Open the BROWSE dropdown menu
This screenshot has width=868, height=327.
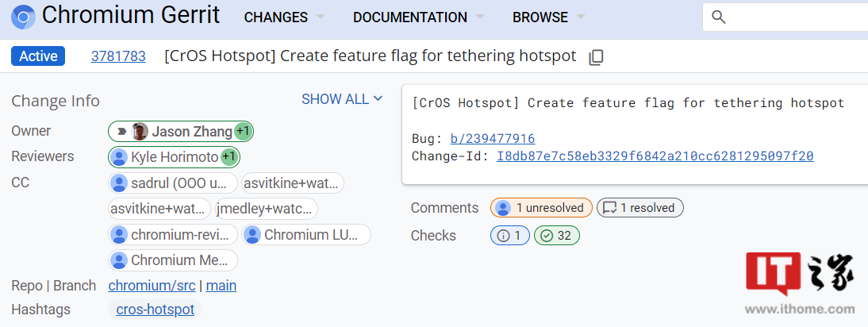548,17
